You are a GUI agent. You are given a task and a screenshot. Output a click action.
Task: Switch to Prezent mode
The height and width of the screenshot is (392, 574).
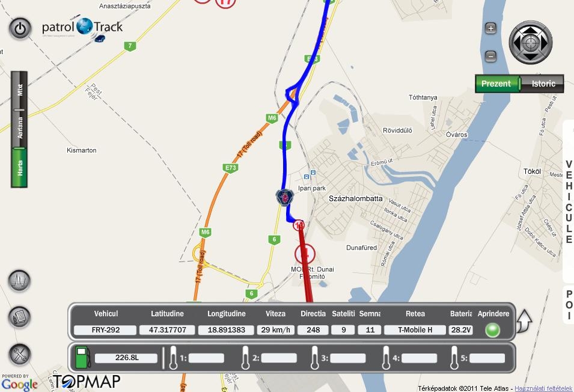click(x=496, y=84)
